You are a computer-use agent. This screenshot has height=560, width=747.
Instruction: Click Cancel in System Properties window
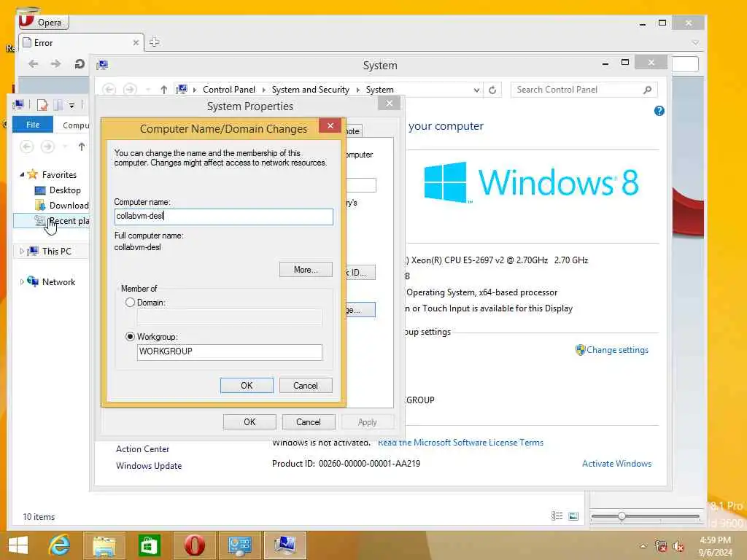click(x=309, y=422)
